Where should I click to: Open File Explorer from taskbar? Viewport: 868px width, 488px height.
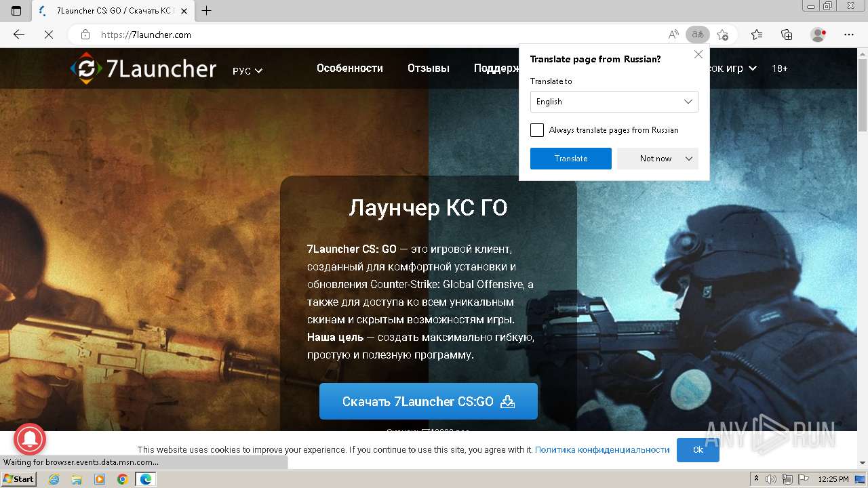pos(77,479)
